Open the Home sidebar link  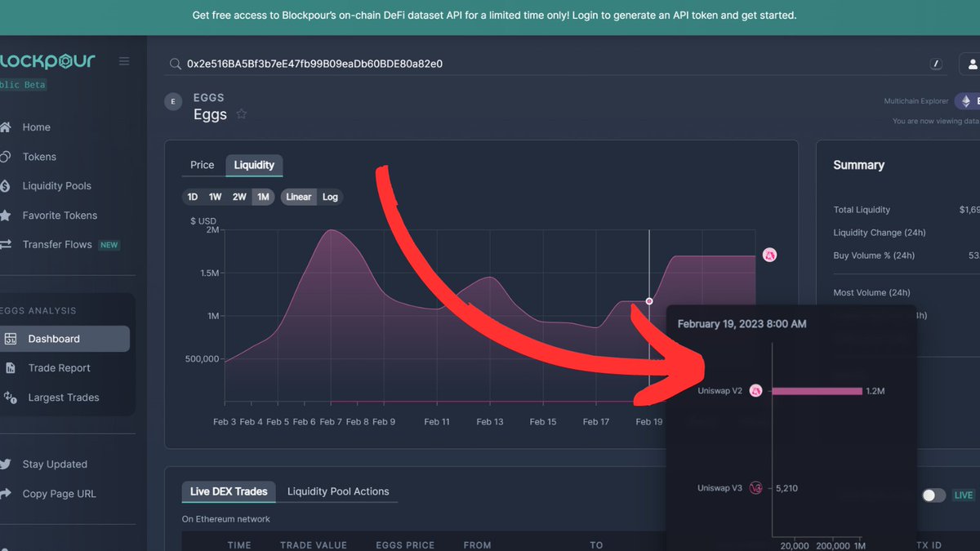tap(37, 127)
